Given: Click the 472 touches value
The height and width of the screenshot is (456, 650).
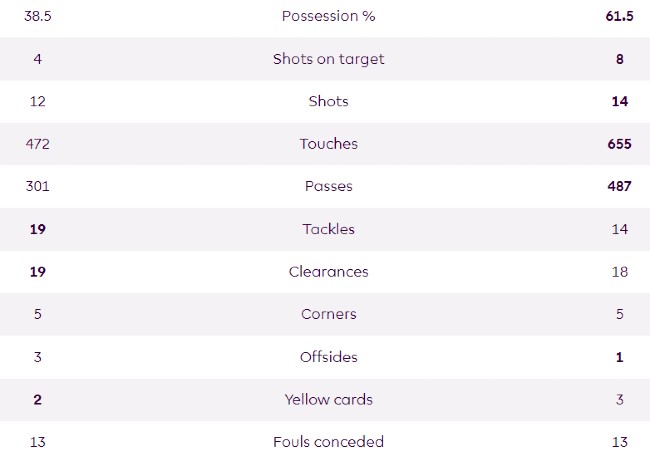Looking at the screenshot, I should point(38,144).
